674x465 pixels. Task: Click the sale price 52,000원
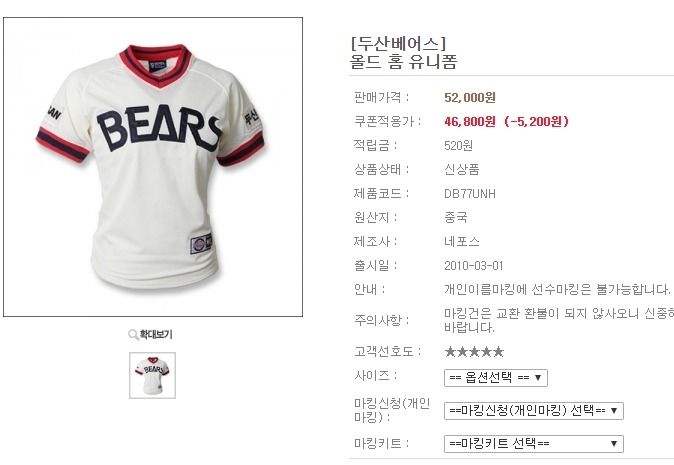[470, 98]
